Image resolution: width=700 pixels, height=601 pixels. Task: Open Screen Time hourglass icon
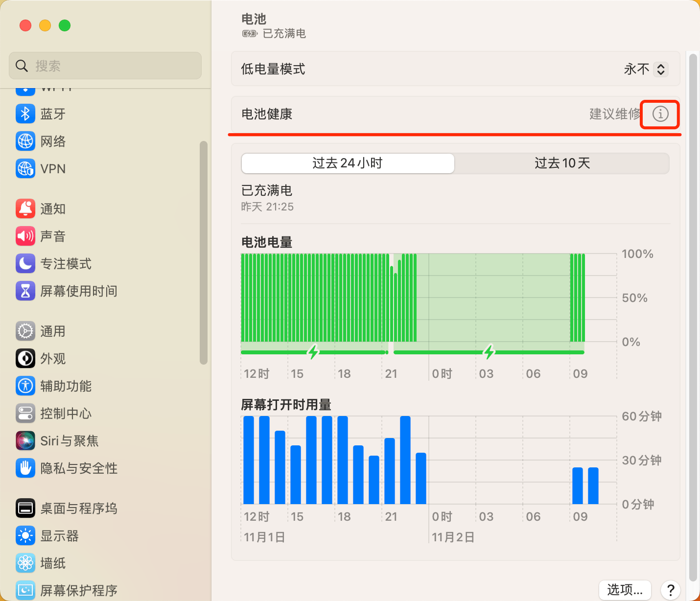pyautogui.click(x=25, y=291)
